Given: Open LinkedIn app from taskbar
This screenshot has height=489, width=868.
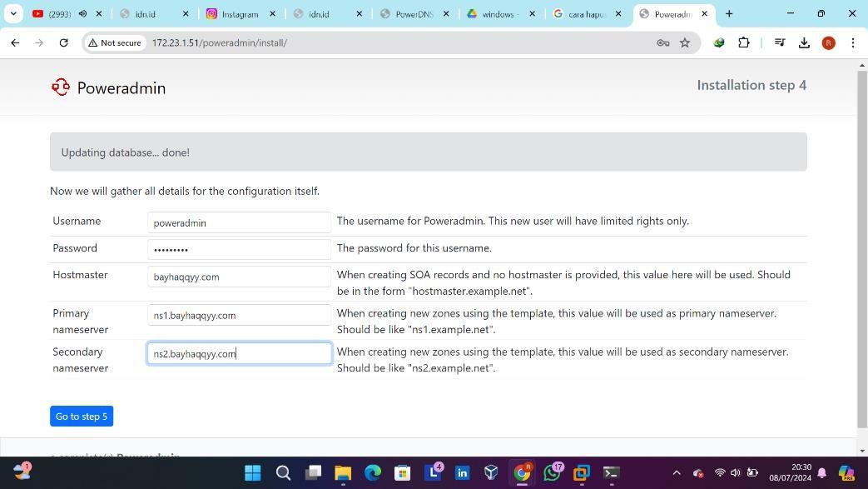Looking at the screenshot, I should coord(462,472).
